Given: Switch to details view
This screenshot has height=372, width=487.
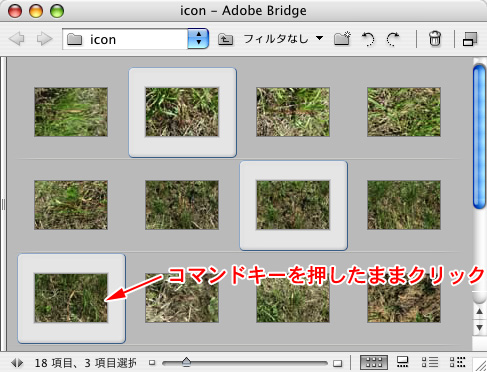Looking at the screenshot, I should click(430, 362).
